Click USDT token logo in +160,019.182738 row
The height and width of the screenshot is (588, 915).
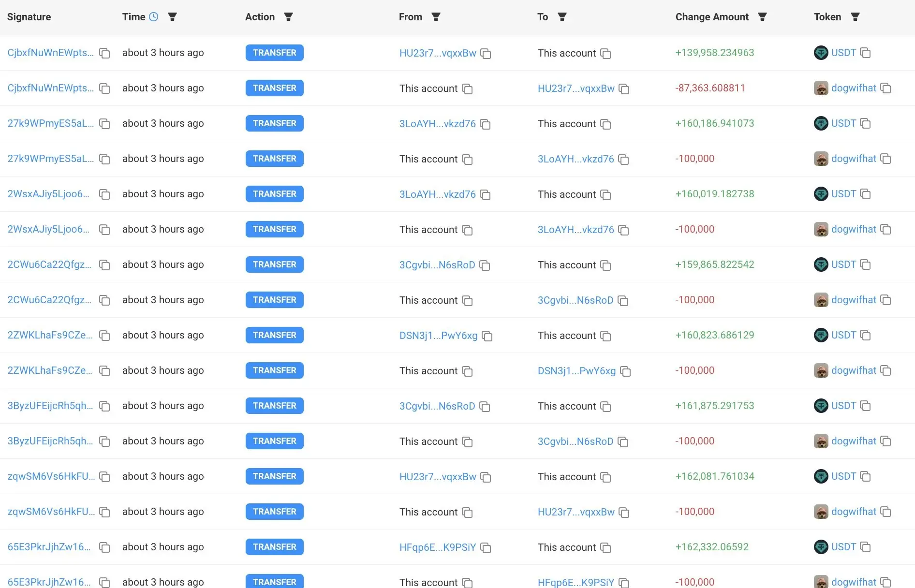(x=821, y=194)
